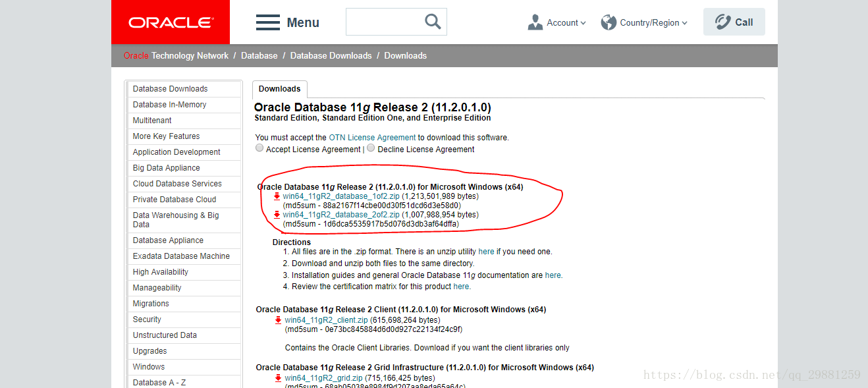Open Unstructured Data sidebar item
Screen dimensions: 868x388
pyautogui.click(x=185, y=335)
